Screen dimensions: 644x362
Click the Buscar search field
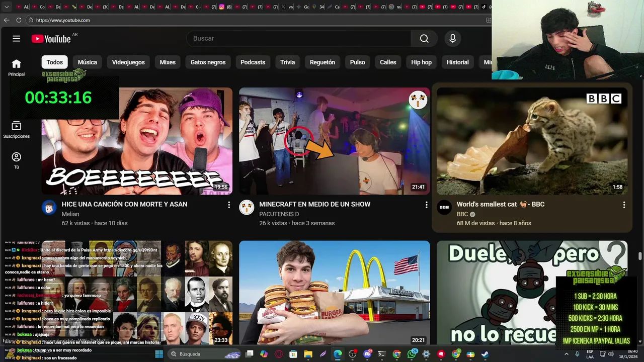coord(299,39)
